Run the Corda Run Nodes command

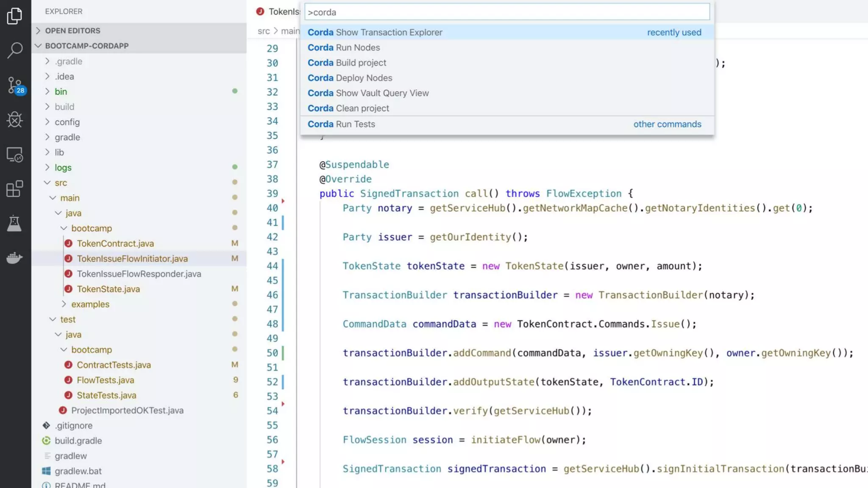click(x=344, y=47)
